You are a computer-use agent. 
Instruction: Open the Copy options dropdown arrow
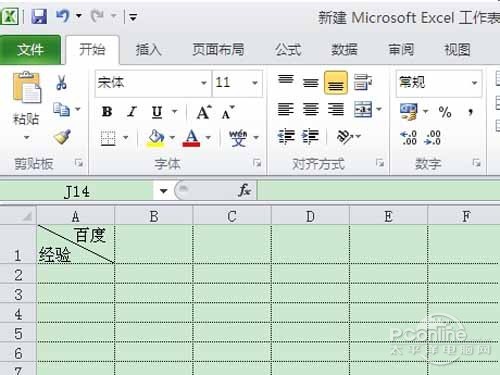coord(78,109)
